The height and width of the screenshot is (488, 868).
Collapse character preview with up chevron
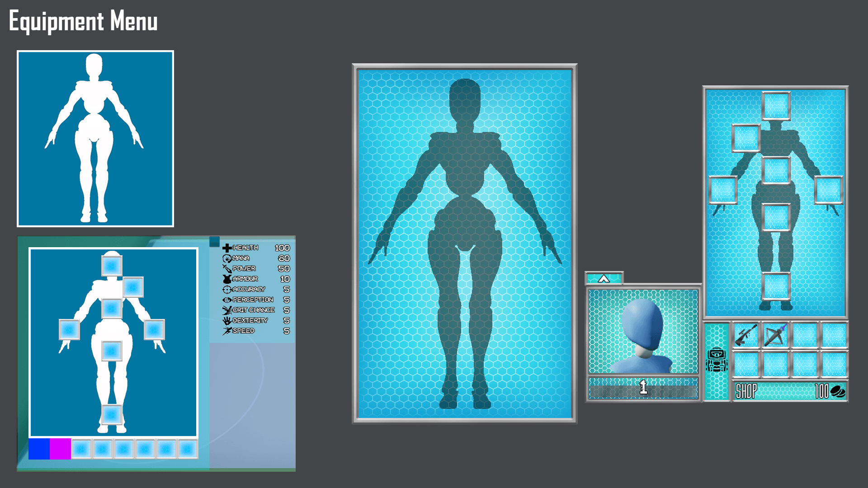click(604, 279)
